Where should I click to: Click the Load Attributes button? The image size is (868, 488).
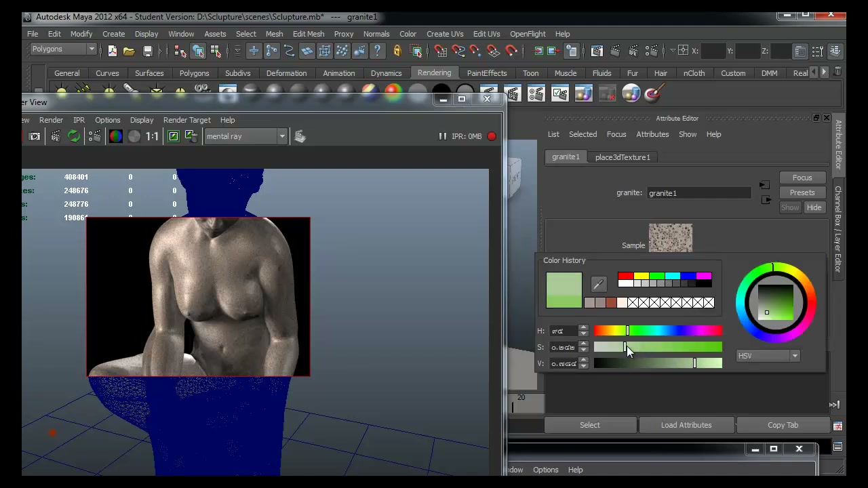(x=686, y=425)
